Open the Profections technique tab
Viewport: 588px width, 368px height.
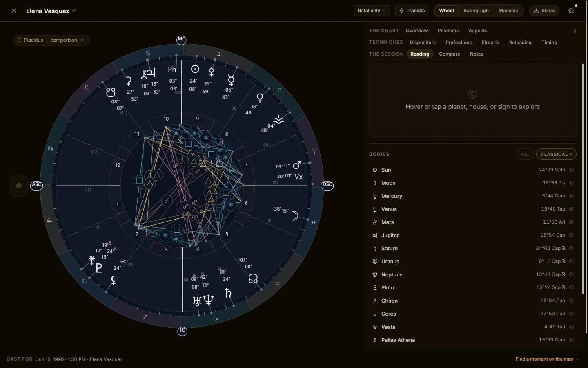[459, 43]
